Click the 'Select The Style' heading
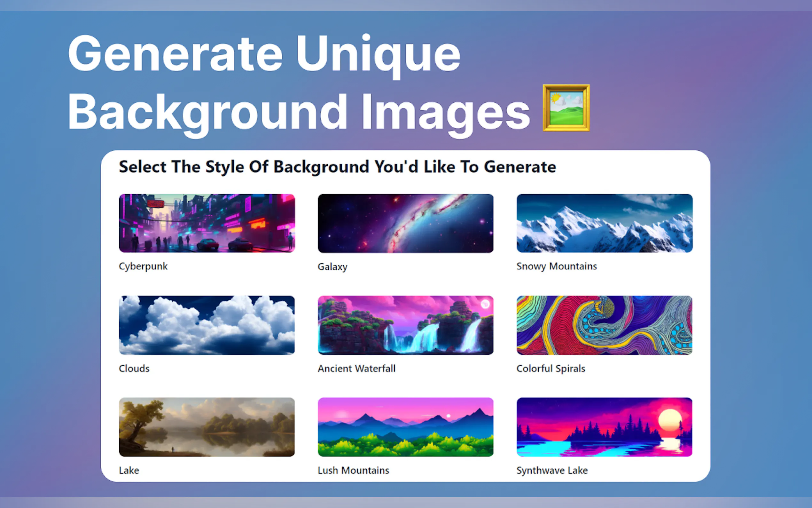 pyautogui.click(x=337, y=167)
